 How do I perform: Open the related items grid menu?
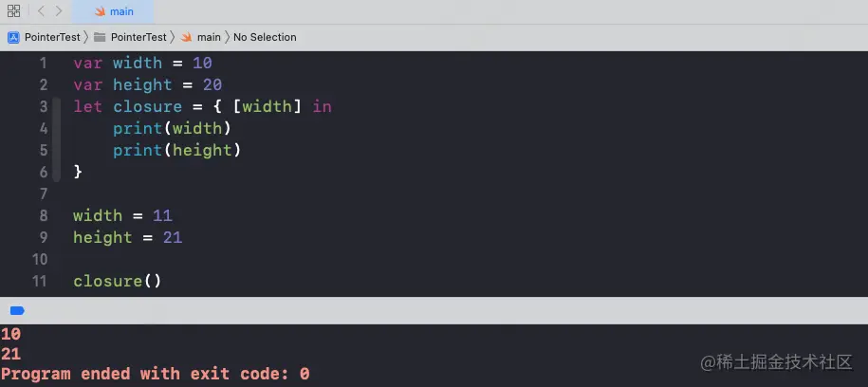14,11
